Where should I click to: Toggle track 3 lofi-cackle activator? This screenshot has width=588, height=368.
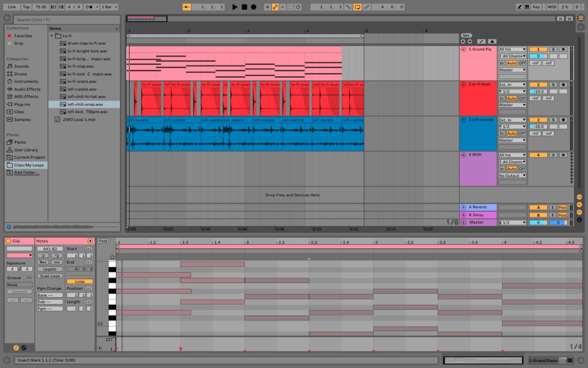538,120
